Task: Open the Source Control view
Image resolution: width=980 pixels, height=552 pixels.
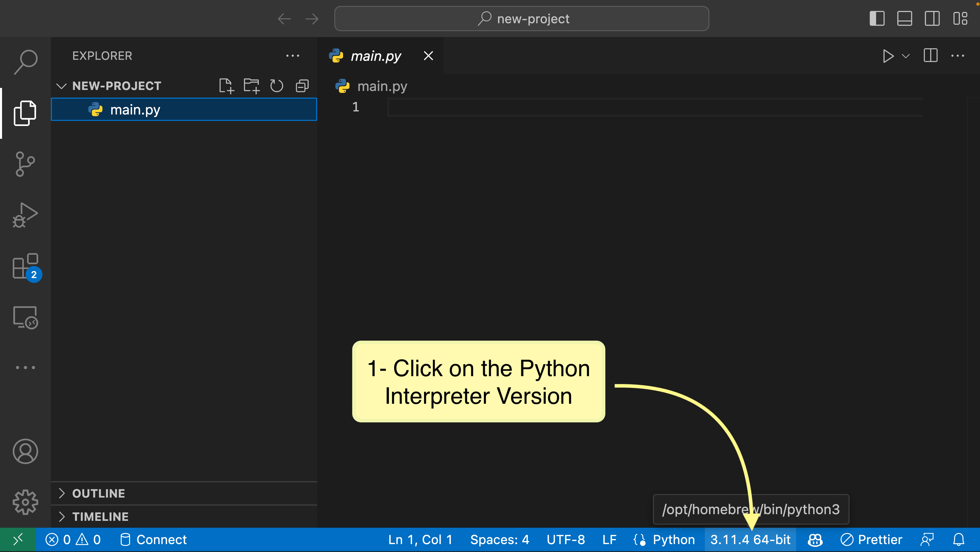Action: point(26,164)
